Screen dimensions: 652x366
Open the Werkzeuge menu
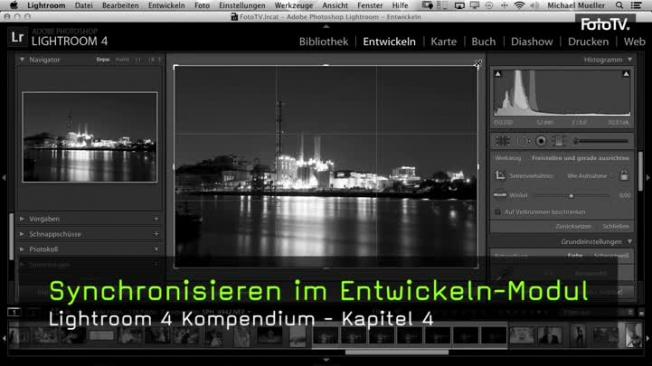(294, 5)
